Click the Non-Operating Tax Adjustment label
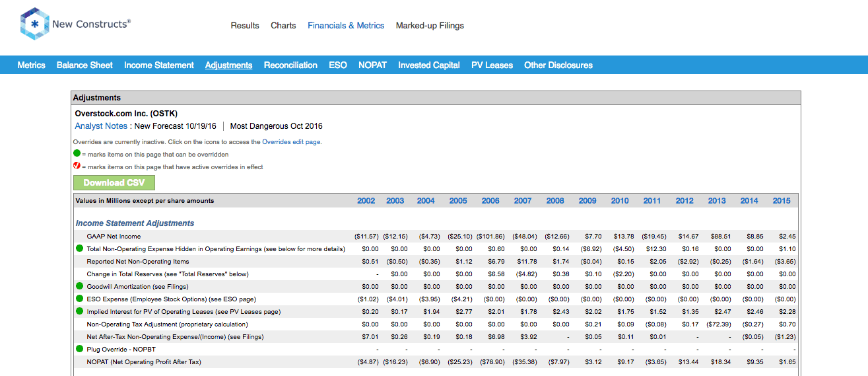This screenshot has height=376, width=868. [x=167, y=324]
